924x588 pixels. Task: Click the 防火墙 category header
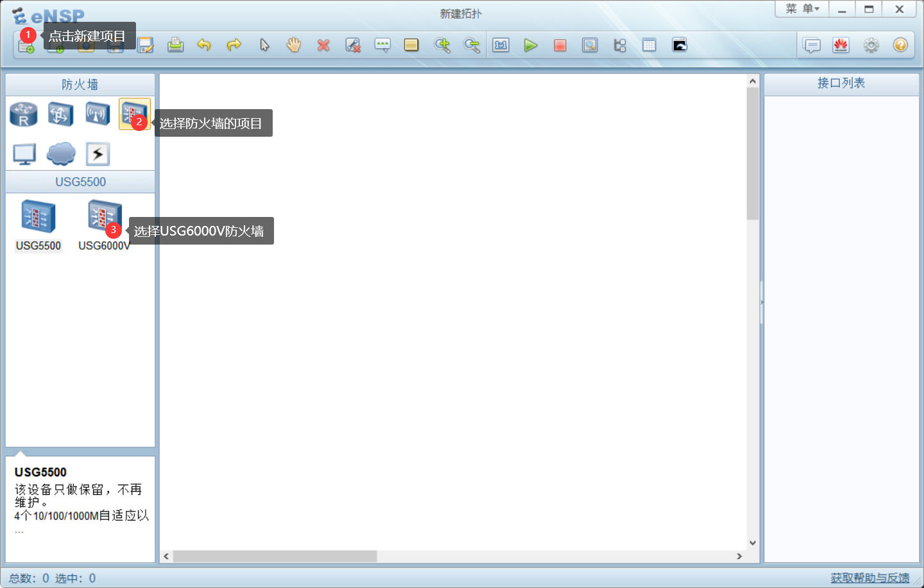pos(80,85)
